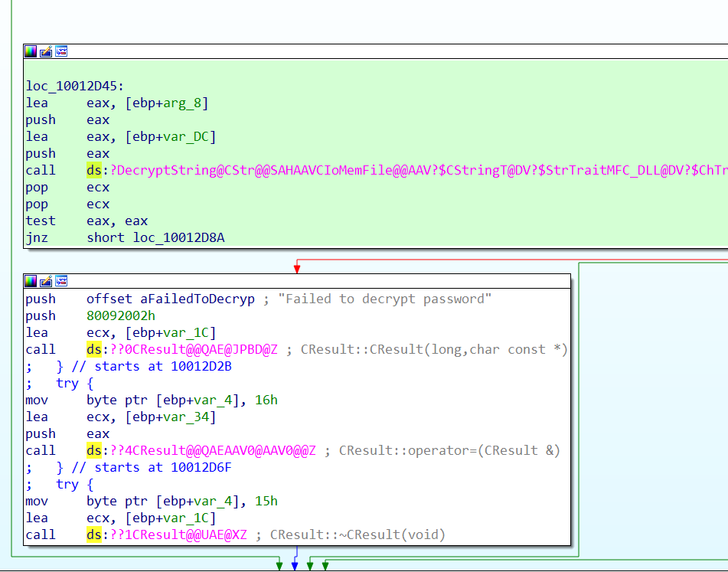Viewport: 728px width, 572px height.
Task: Open node color picker on loc_10012D45 block
Action: (x=31, y=51)
